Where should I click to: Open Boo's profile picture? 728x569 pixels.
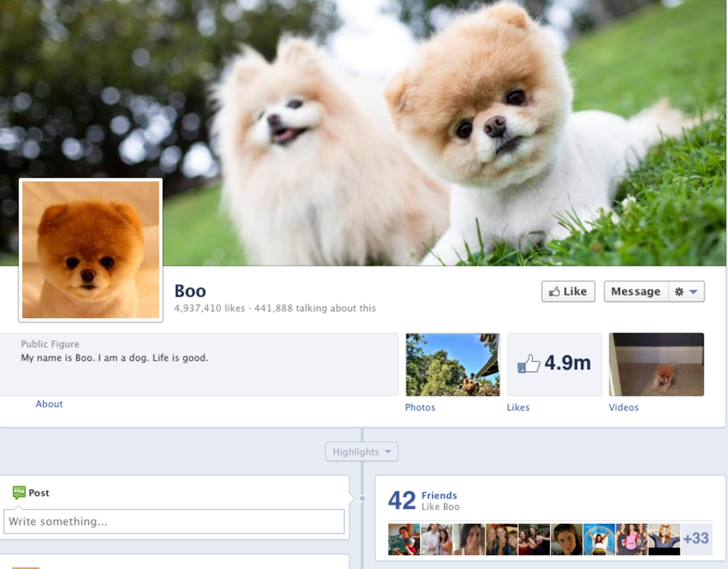click(90, 250)
